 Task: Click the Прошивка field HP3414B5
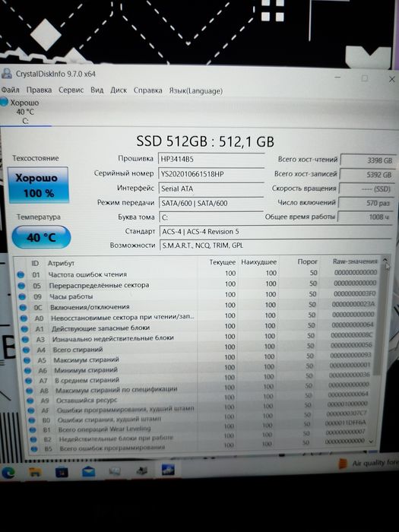(211, 159)
